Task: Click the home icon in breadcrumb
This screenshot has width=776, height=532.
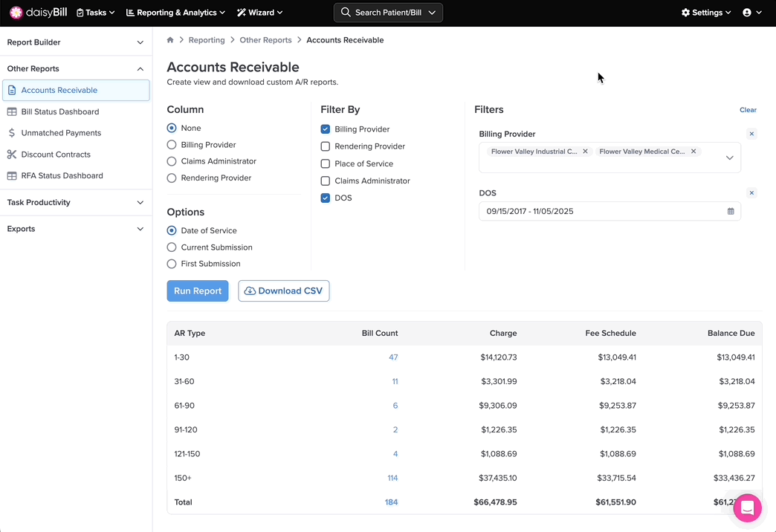Action: pos(170,40)
